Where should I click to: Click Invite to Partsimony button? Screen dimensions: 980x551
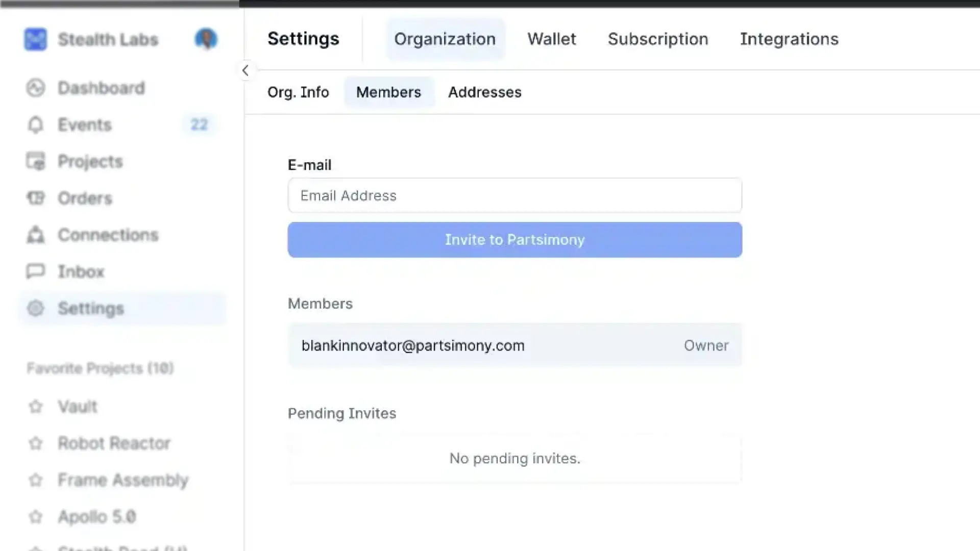(x=514, y=240)
